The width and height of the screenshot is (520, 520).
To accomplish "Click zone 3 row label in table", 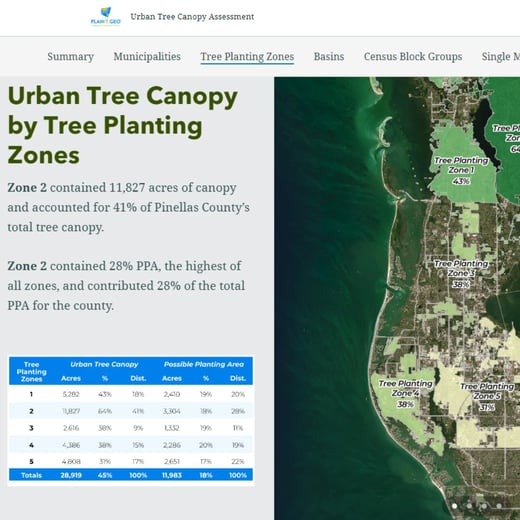I will (x=31, y=428).
